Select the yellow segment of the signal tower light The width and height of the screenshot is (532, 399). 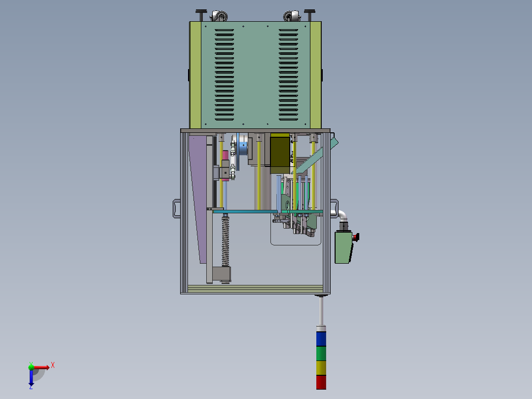tap(321, 368)
